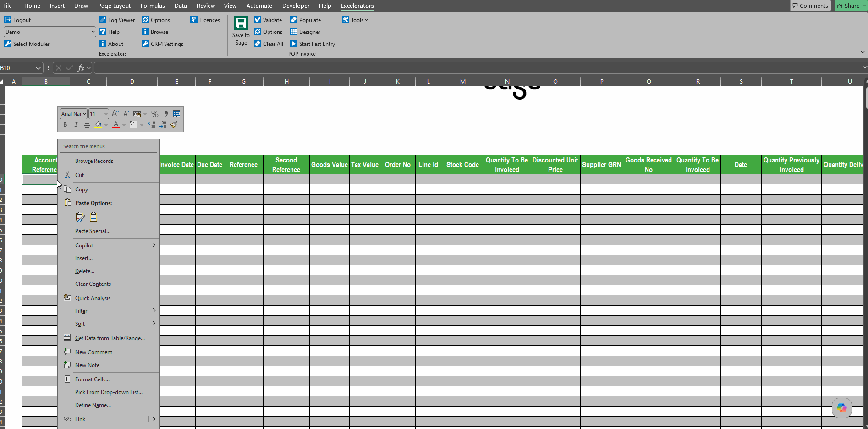Click the Copilot floating icon
Viewport: 868px width, 429px height.
(841, 407)
